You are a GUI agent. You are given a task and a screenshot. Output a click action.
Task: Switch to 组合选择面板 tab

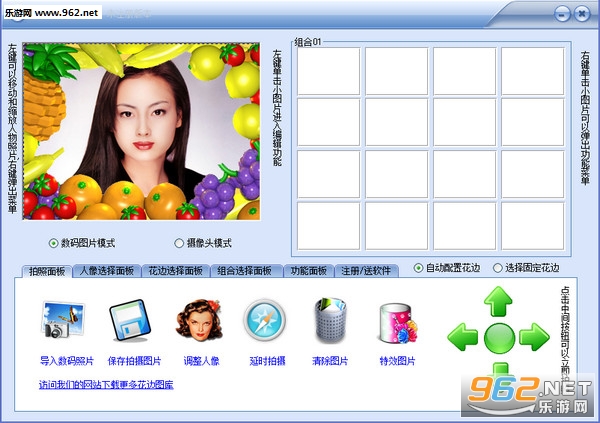tap(245, 271)
